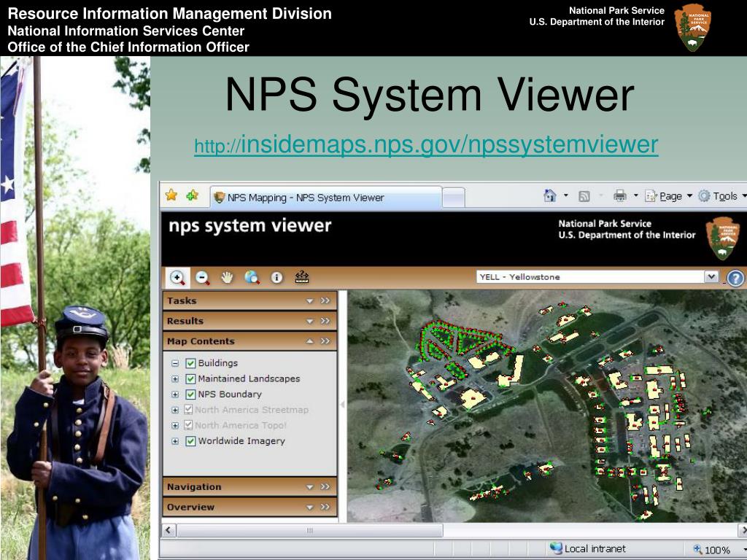Screen dimensions: 747x560
Task: Select the Identify info tool
Action: (x=276, y=277)
